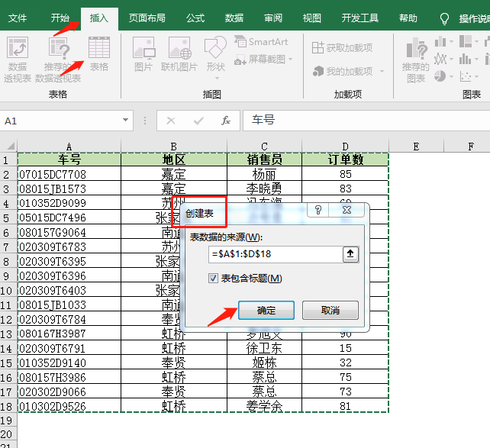
Task: Insert an online picture (联机图片)
Action: point(179,53)
